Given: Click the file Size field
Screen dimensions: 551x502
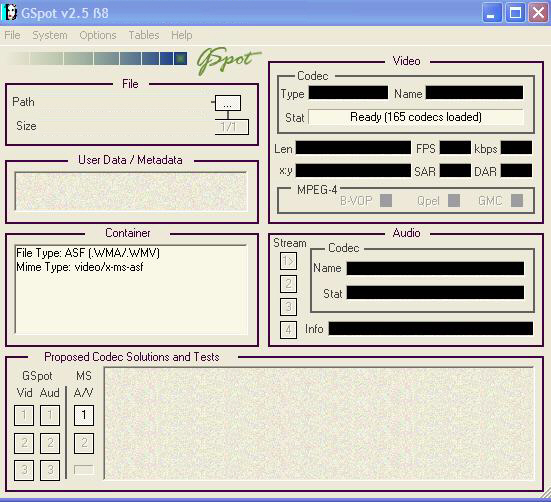Looking at the screenshot, I should point(125,126).
